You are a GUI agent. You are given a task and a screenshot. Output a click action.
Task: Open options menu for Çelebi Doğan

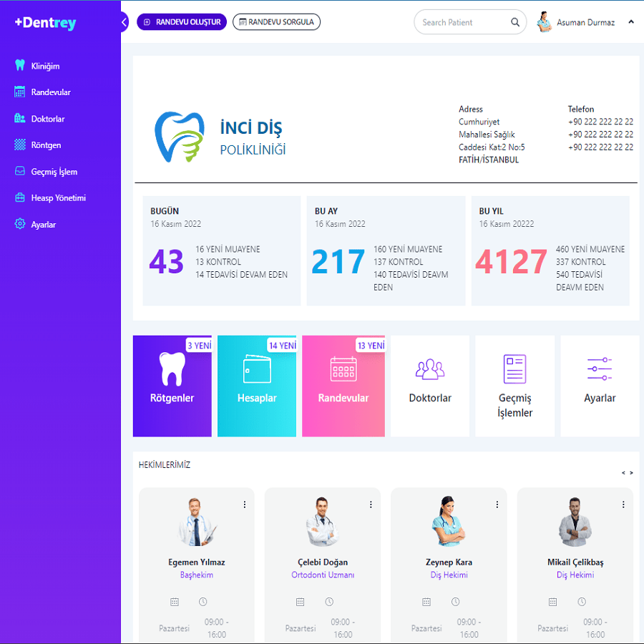pos(371,504)
